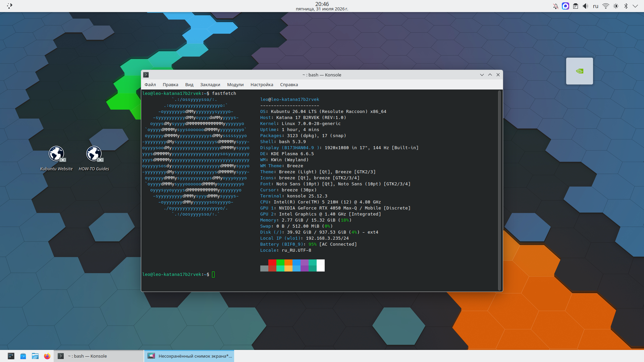Image resolution: width=644 pixels, height=362 pixels.
Task: Click the 'Packages: 3123 (dpkg)' line
Action: [303, 136]
